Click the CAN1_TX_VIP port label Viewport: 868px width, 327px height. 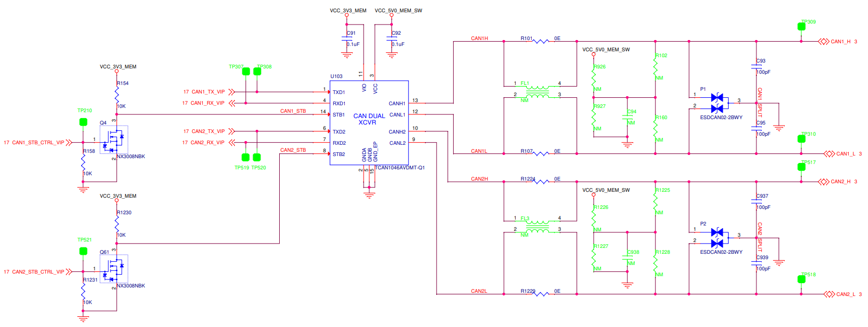[x=208, y=92]
